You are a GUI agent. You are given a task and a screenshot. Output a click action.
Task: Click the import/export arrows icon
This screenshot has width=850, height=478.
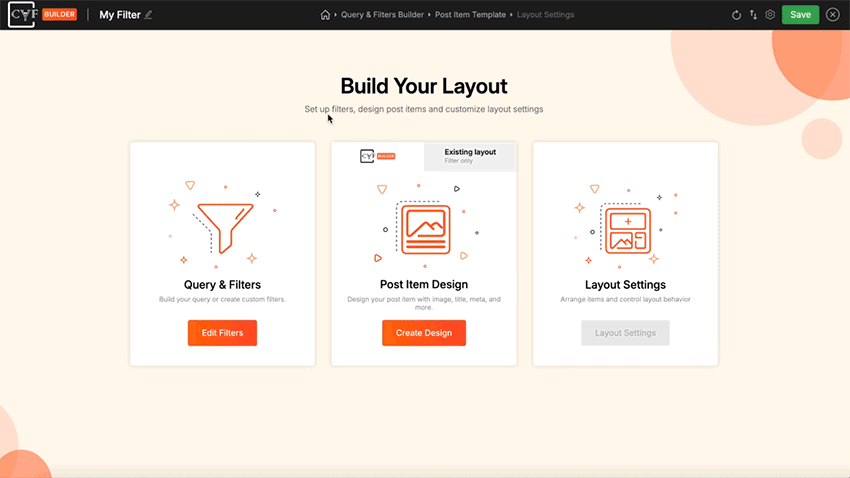pyautogui.click(x=754, y=15)
